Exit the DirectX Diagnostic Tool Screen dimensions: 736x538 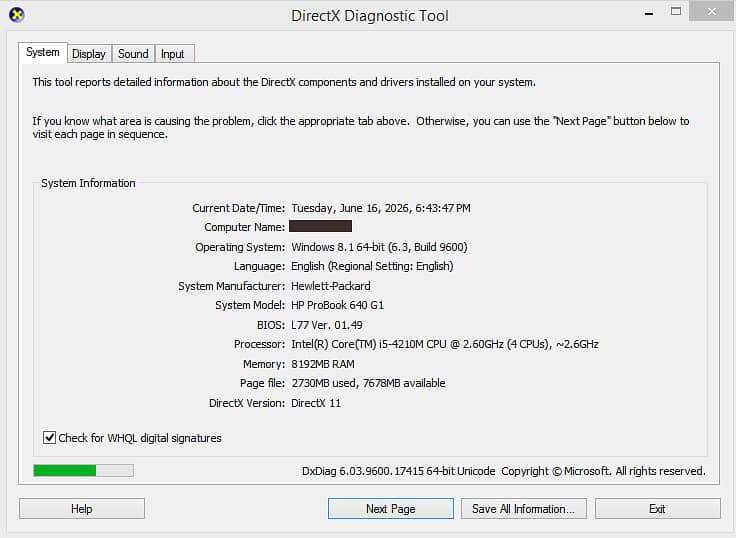pyautogui.click(x=658, y=509)
